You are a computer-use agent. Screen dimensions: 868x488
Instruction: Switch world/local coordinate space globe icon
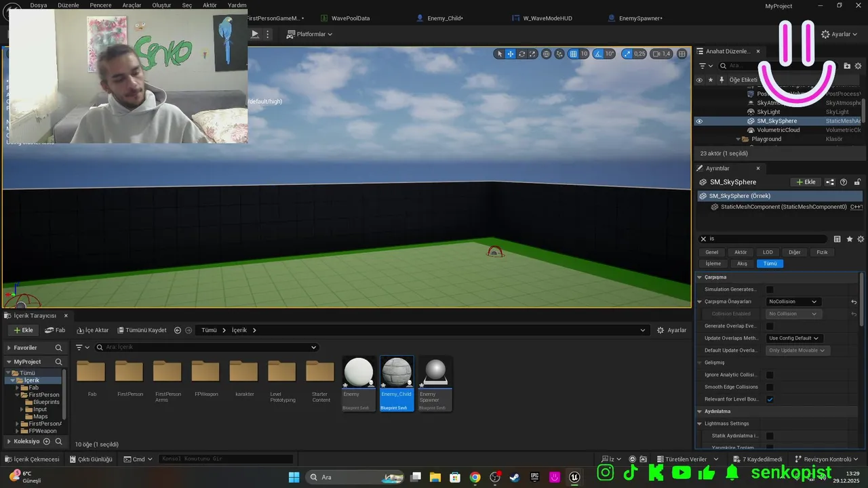click(547, 54)
